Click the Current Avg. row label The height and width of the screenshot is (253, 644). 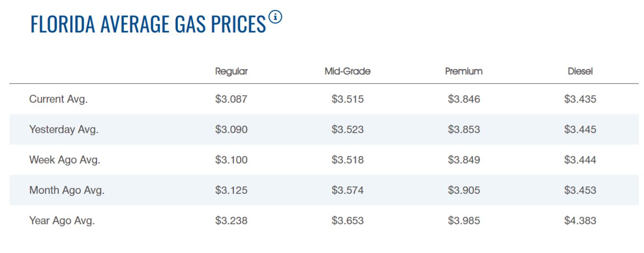click(58, 99)
